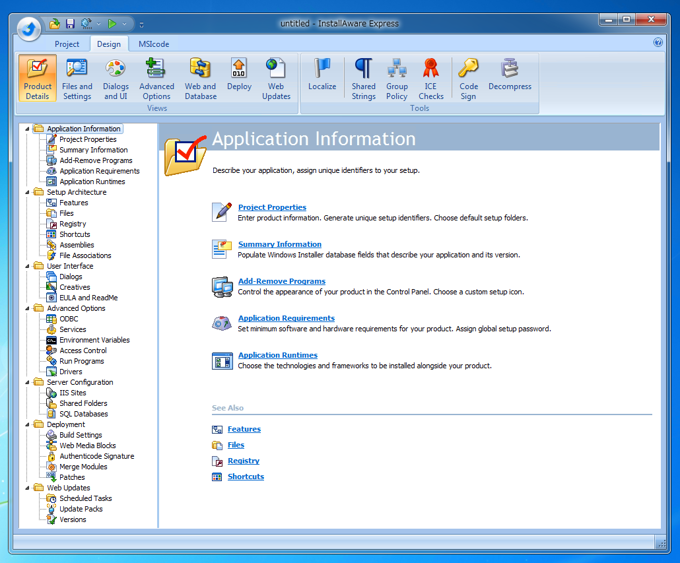Open the quick access toolbar customize dropdown
This screenshot has height=563, width=680.
coord(141,25)
